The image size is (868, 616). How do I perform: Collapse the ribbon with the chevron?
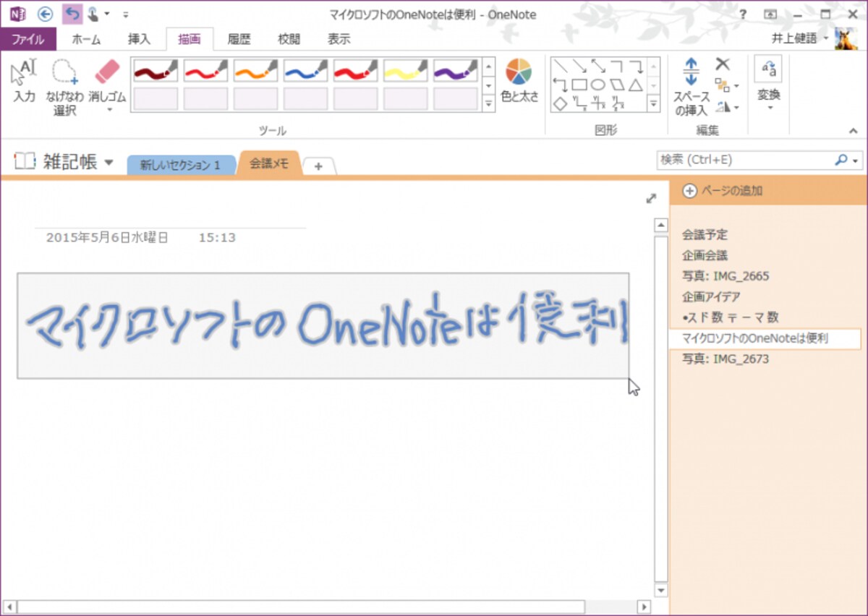[852, 130]
